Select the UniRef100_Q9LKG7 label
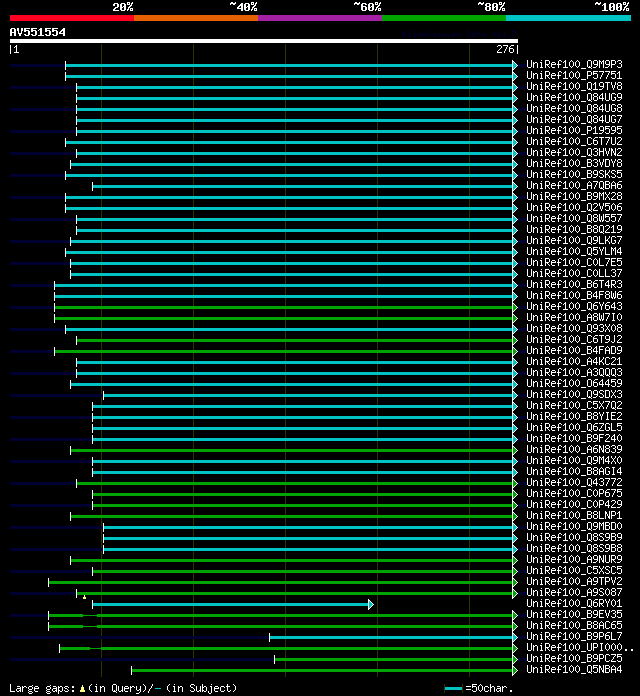 point(574,241)
